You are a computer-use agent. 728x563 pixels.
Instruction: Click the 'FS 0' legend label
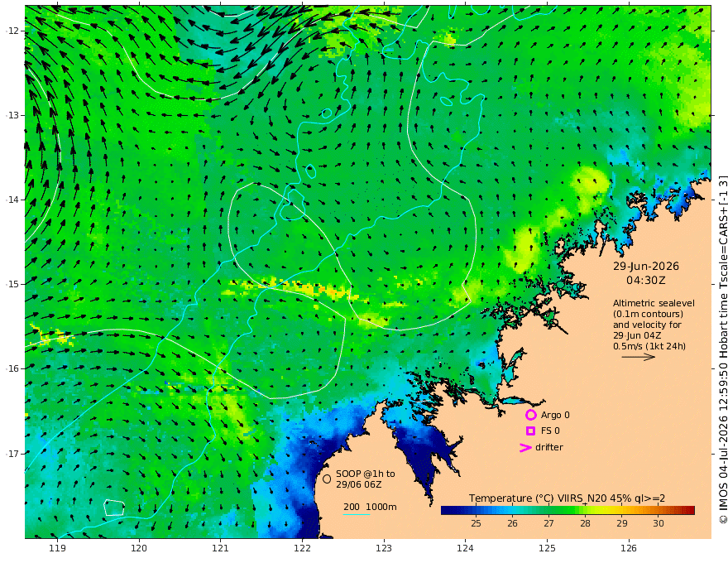550,431
